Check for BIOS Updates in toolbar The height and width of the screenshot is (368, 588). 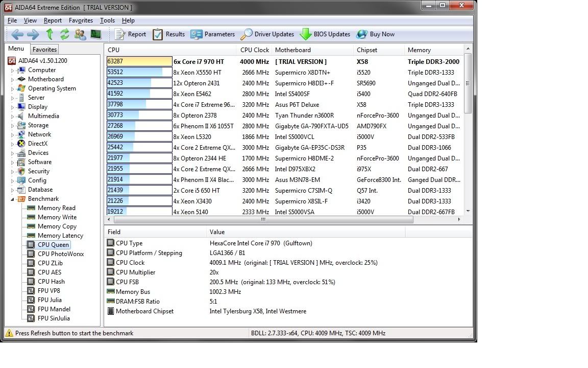(325, 34)
